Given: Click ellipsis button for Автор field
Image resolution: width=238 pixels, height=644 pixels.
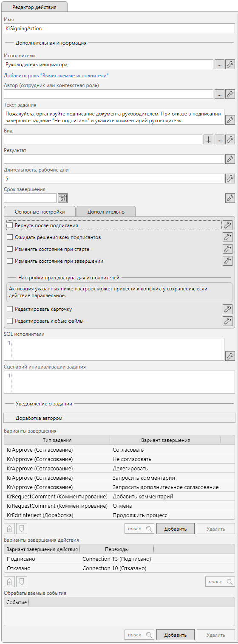Looking at the screenshot, I should pos(219,94).
